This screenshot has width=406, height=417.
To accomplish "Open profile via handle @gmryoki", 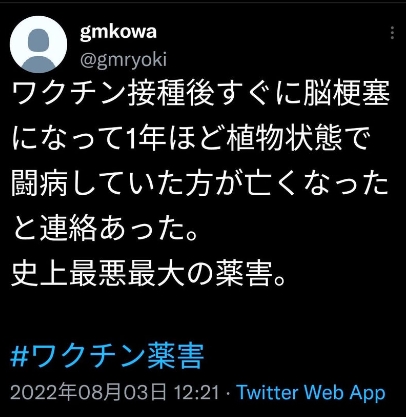I will [123, 60].
